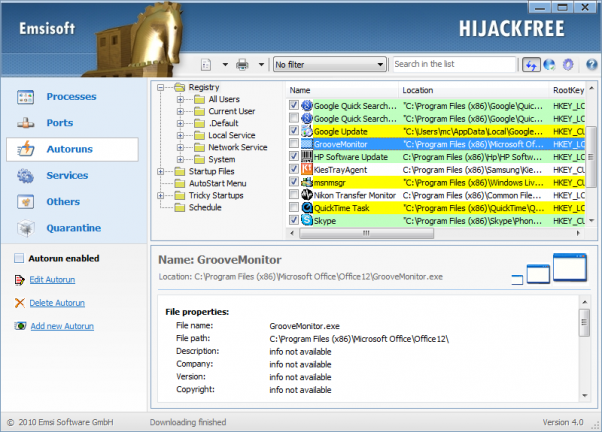Screen dimensions: 602x432
Task: Switch to the Services section
Action: click(67, 175)
